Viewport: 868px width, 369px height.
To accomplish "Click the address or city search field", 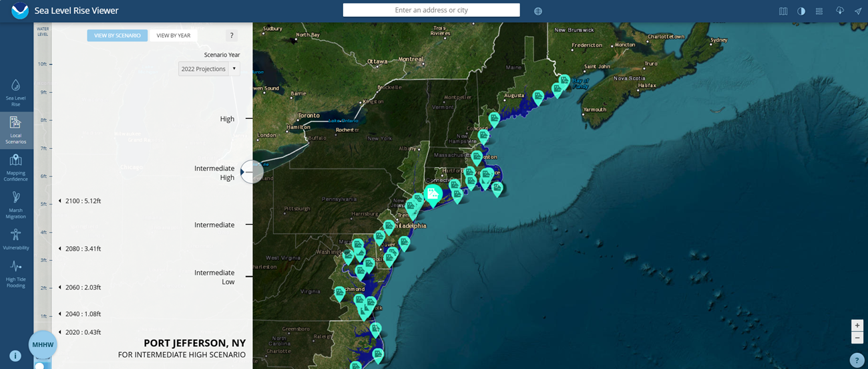I will coord(431,10).
